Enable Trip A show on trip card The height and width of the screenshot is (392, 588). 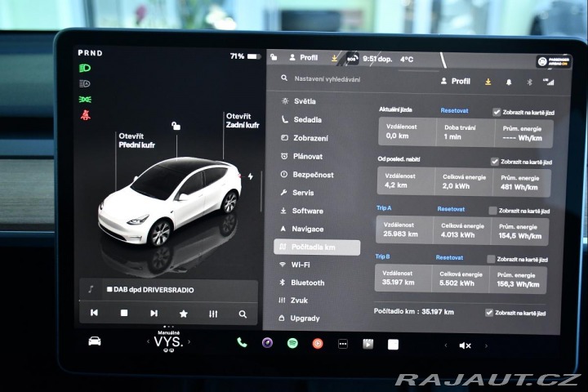492,211
